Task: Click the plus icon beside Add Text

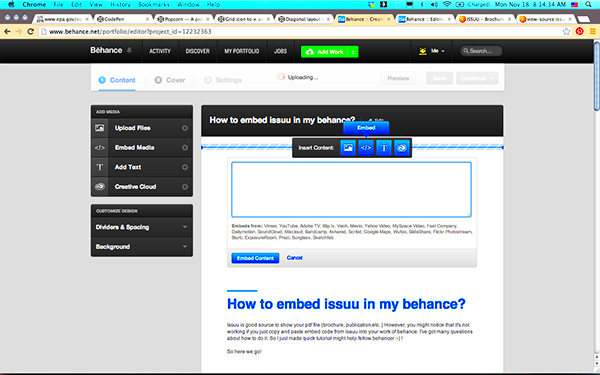Action: point(185,167)
